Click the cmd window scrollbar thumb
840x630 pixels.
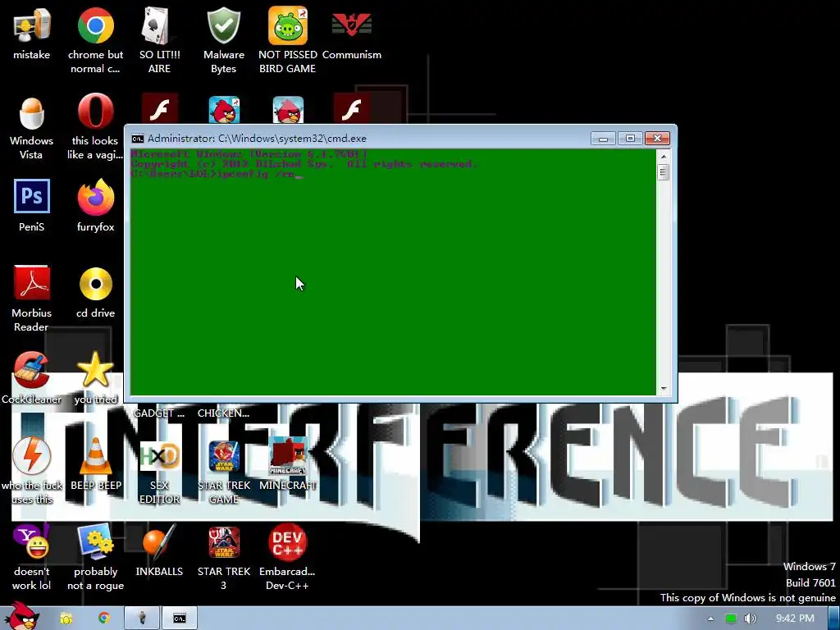pos(663,172)
